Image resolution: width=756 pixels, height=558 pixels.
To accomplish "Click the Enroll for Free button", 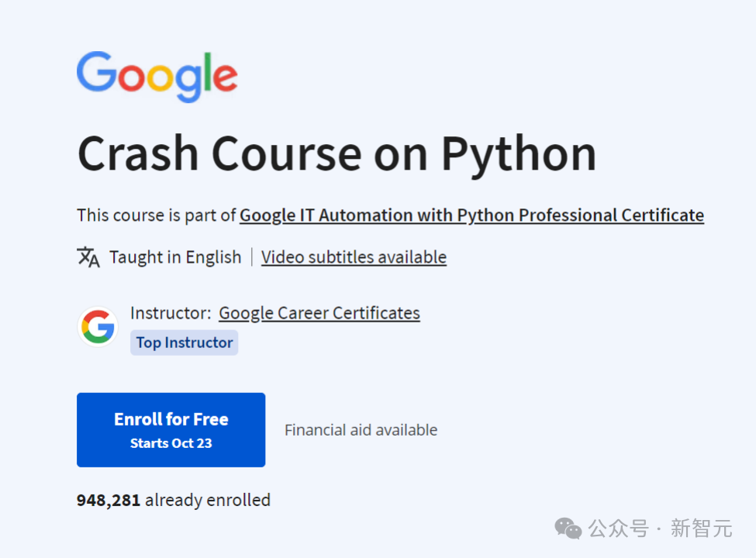I will tap(171, 430).
